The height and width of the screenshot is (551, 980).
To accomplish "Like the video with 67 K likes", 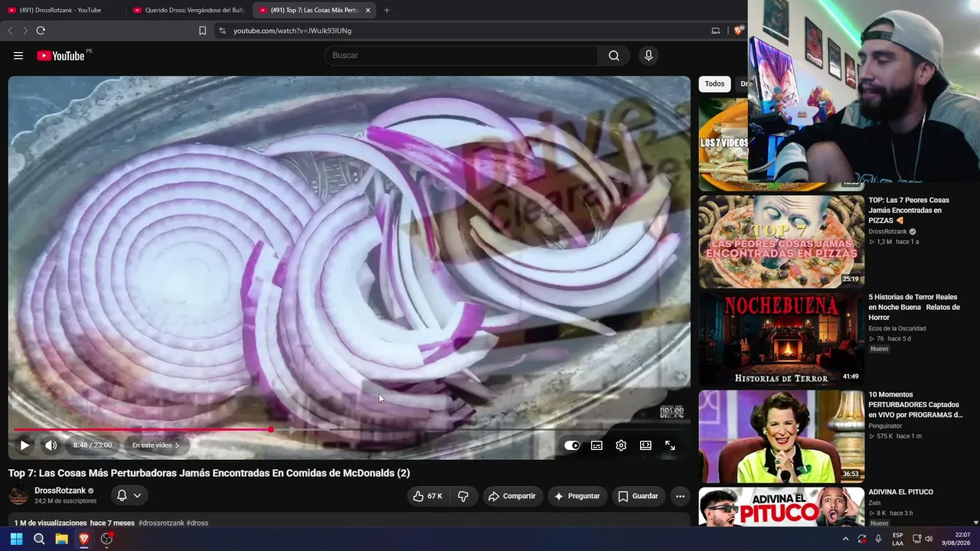I will tap(427, 496).
